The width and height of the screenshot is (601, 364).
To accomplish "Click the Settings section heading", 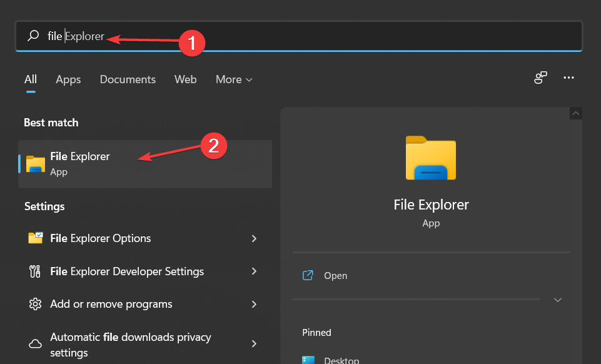I will [44, 206].
